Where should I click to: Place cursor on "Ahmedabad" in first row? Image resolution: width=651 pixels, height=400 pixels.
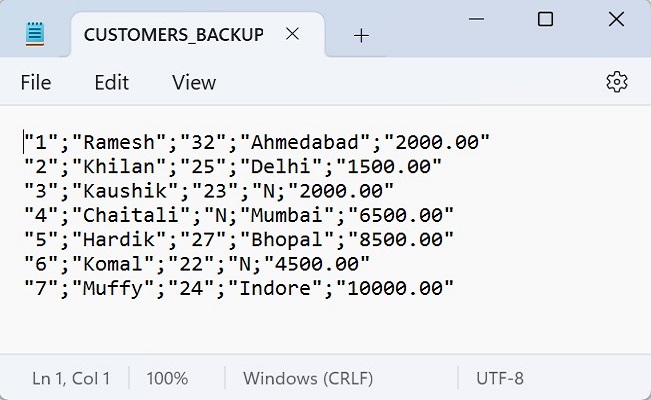pos(310,142)
